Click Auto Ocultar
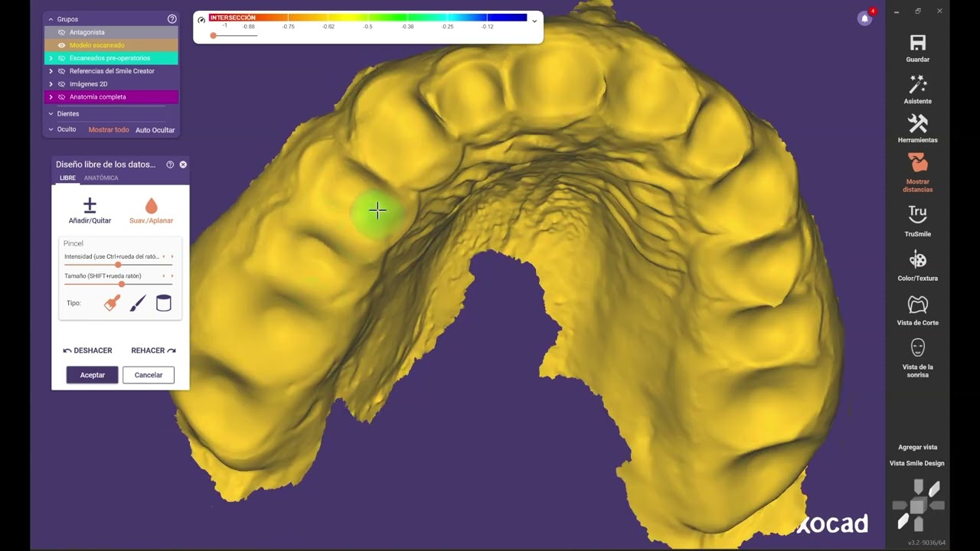Image resolution: width=980 pixels, height=551 pixels. (x=155, y=130)
